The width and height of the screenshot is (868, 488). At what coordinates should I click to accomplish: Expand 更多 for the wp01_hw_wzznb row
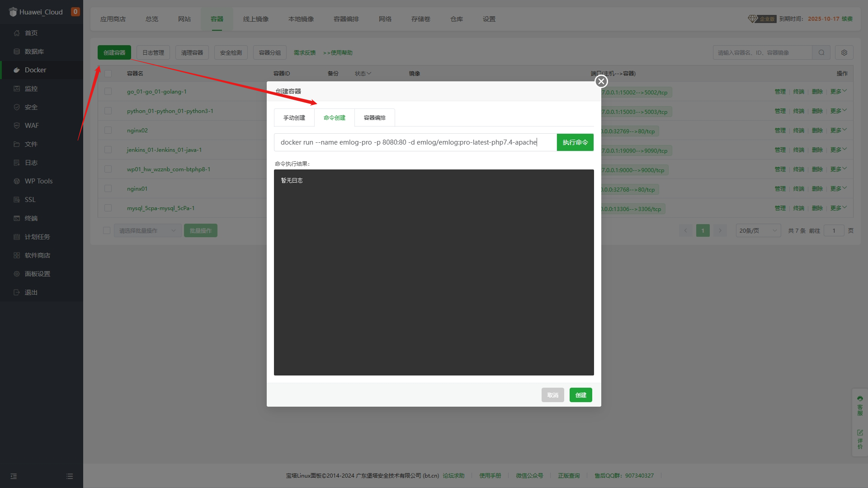(x=839, y=169)
